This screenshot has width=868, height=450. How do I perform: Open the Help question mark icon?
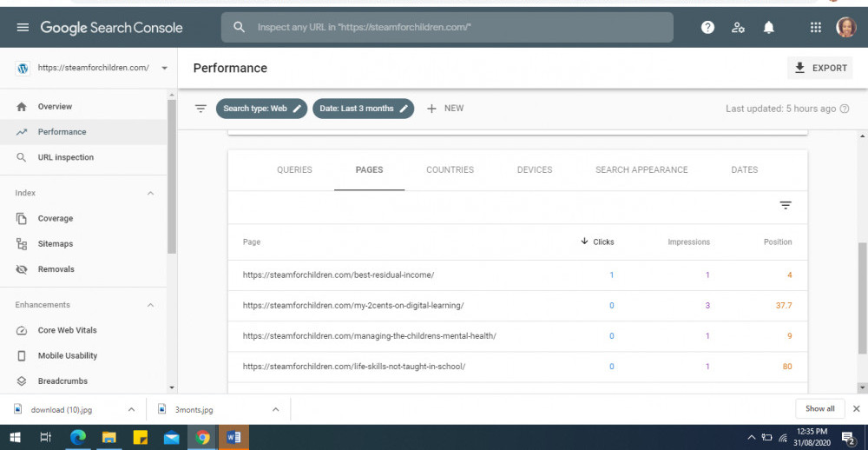coord(707,27)
